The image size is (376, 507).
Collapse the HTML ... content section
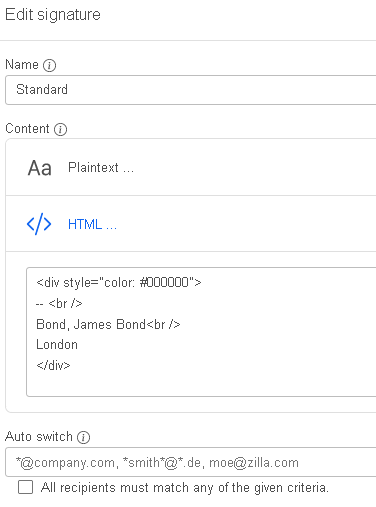pos(191,224)
